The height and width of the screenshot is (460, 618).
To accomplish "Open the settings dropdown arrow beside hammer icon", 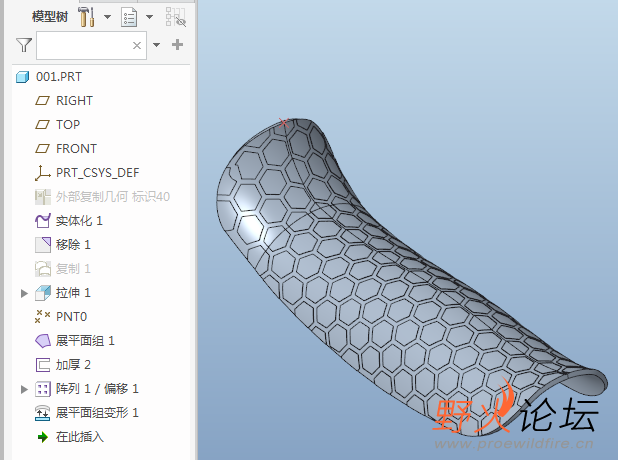I will (107, 17).
